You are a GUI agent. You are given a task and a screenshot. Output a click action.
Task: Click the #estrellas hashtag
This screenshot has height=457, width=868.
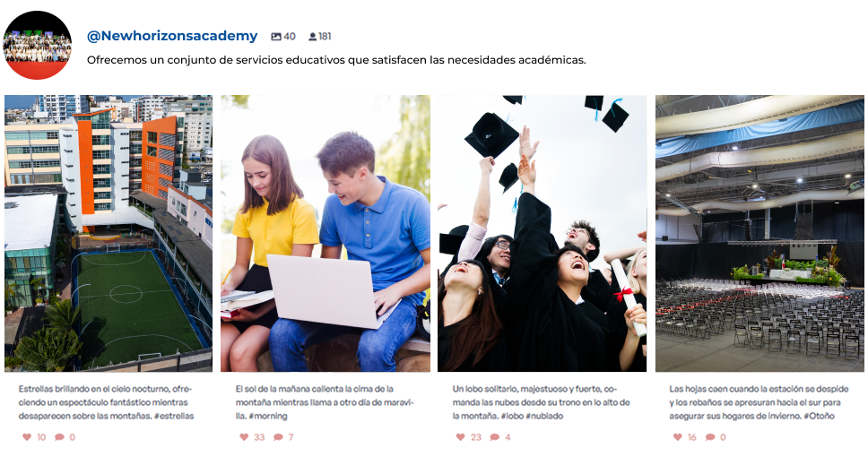pos(174,416)
